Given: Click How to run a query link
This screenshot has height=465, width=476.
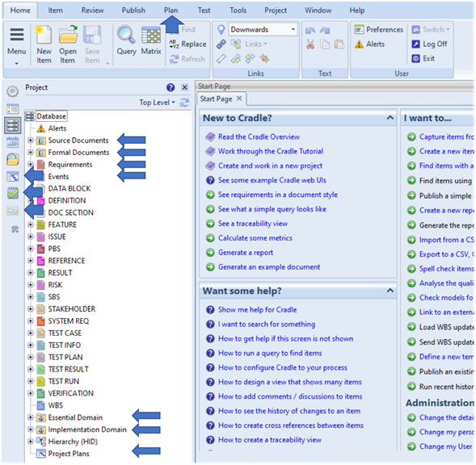Looking at the screenshot, I should click(270, 353).
